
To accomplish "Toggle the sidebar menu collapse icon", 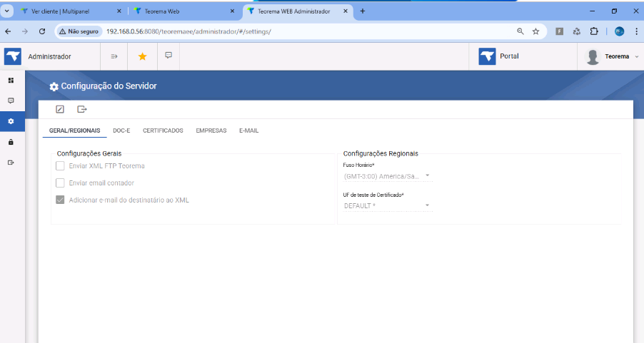I will (x=114, y=56).
